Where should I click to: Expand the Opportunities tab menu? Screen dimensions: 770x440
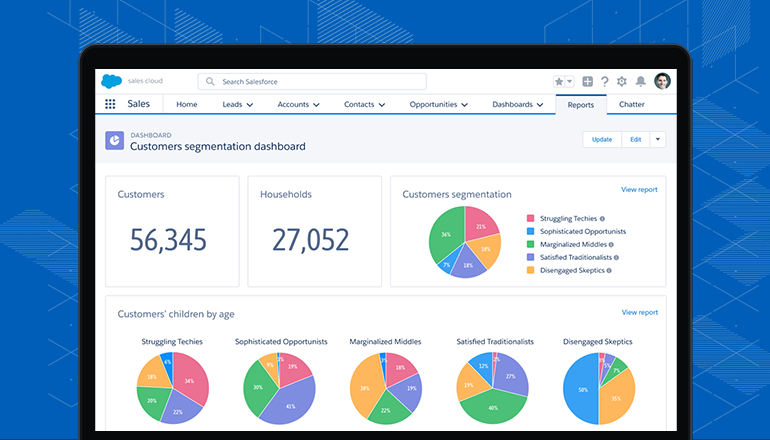coord(466,105)
